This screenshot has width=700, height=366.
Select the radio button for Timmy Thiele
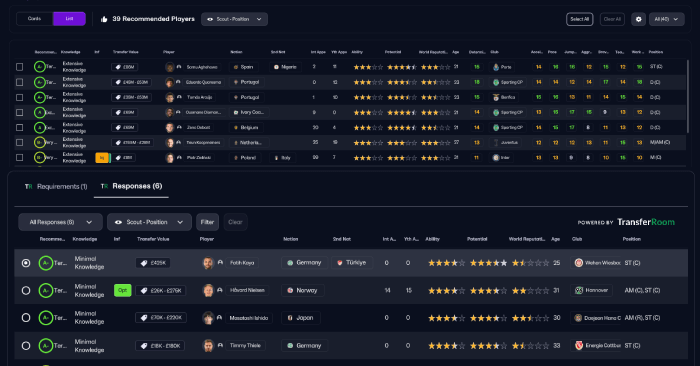[x=26, y=346]
